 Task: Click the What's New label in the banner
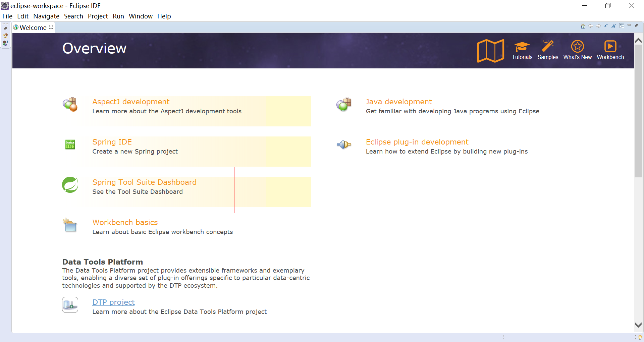coord(577,57)
